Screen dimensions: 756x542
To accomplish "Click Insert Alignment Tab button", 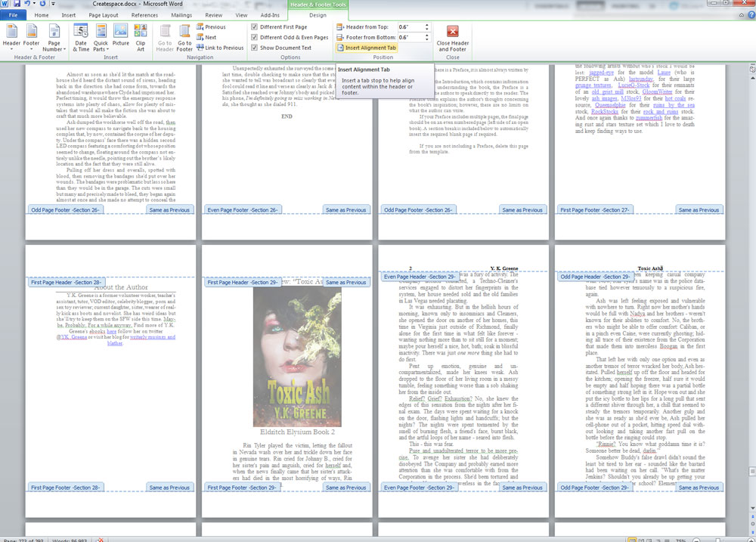I will click(x=367, y=48).
